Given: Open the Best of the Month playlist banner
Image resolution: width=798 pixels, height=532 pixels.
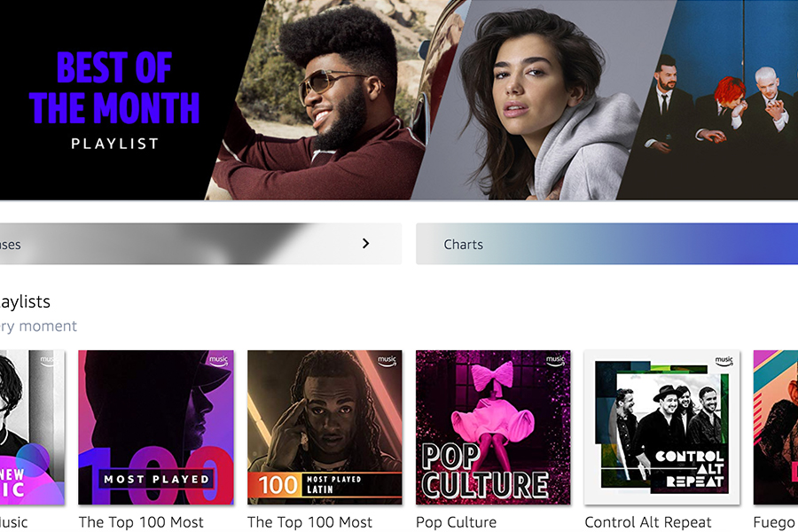Looking at the screenshot, I should 399,100.
